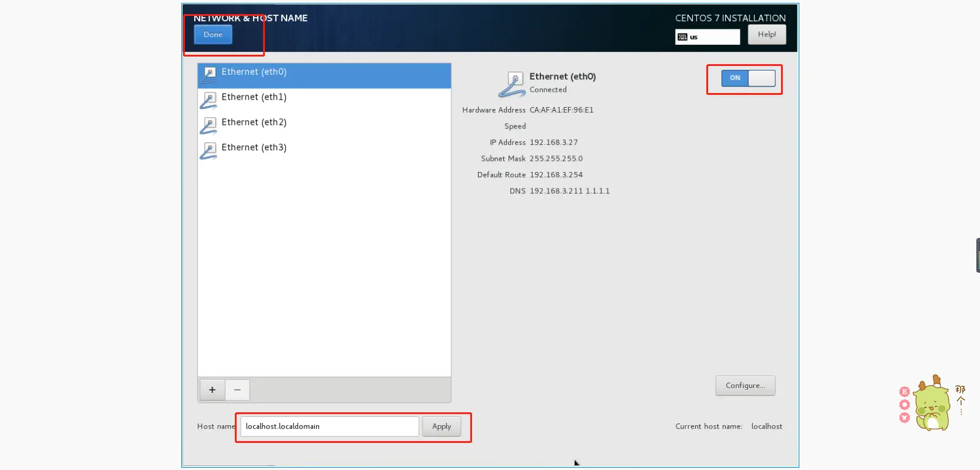Image resolution: width=980 pixels, height=470 pixels.
Task: Click the Host name input field
Action: coord(330,426)
